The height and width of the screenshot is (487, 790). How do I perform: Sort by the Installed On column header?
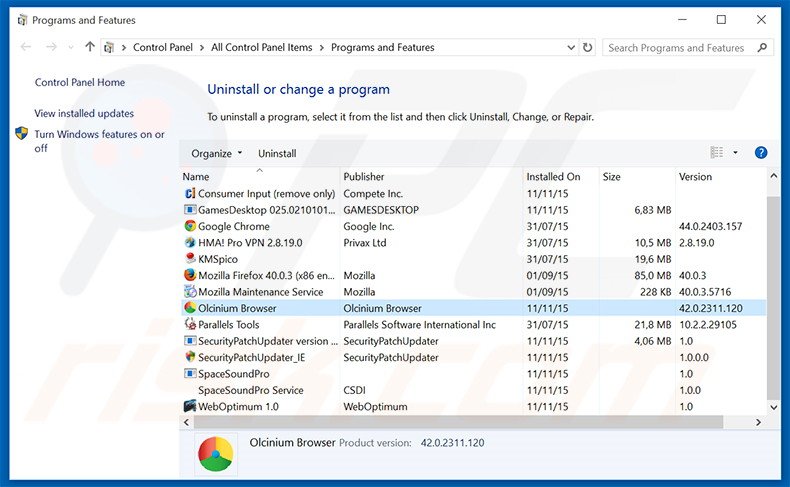coord(561,176)
